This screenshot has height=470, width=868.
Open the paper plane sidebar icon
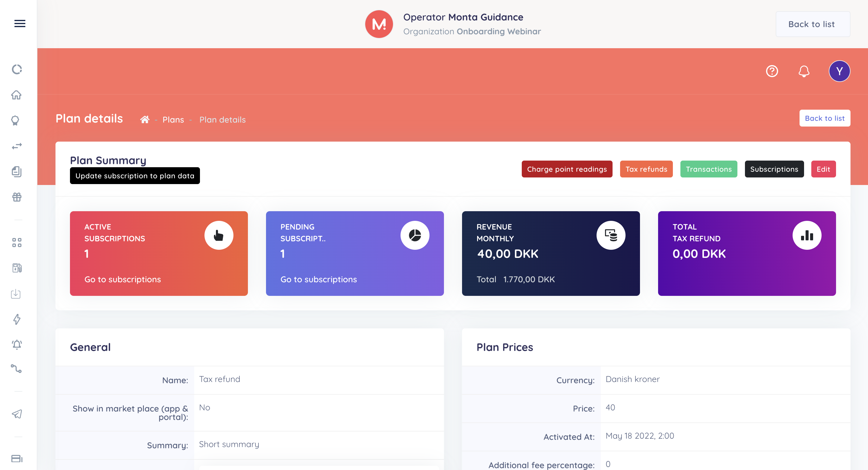coord(17,414)
